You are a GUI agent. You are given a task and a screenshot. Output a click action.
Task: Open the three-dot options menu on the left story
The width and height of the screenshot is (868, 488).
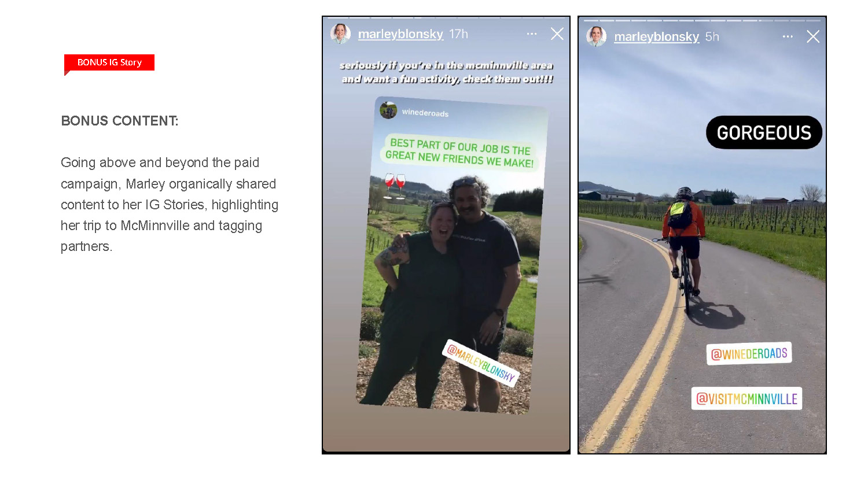532,34
